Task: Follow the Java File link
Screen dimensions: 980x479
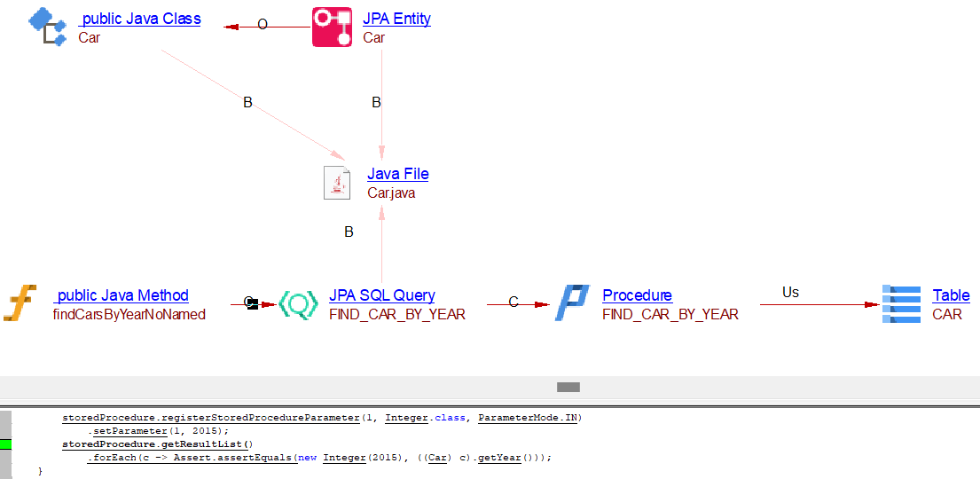Action: click(397, 174)
